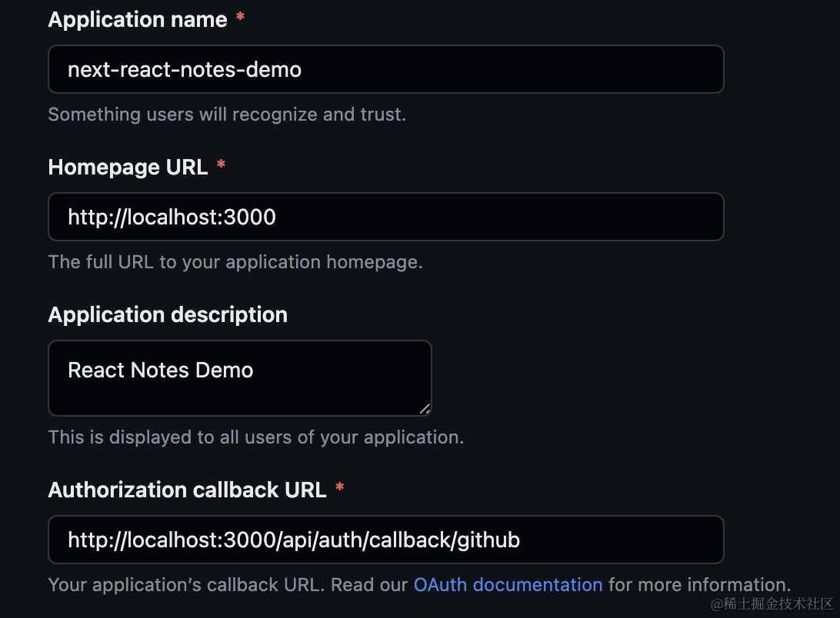The image size is (840, 618).
Task: Click into the Homepage URL field
Action: (x=385, y=217)
